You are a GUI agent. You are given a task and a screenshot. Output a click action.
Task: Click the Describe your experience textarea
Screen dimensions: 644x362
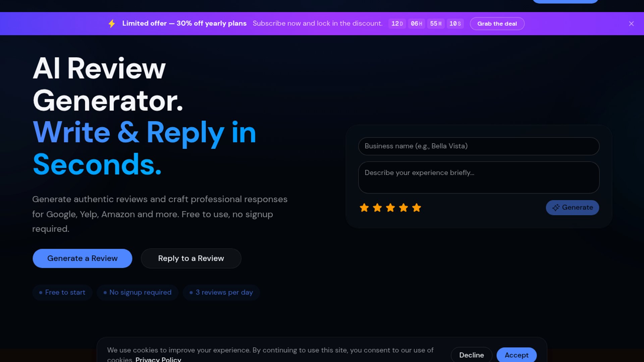[x=479, y=177]
